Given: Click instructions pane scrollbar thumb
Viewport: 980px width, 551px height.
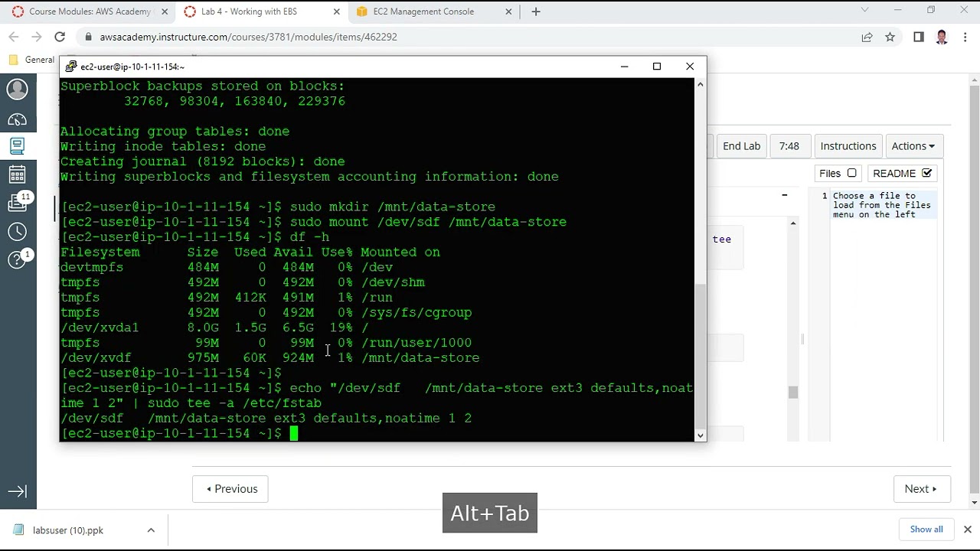Looking at the screenshot, I should [x=793, y=393].
